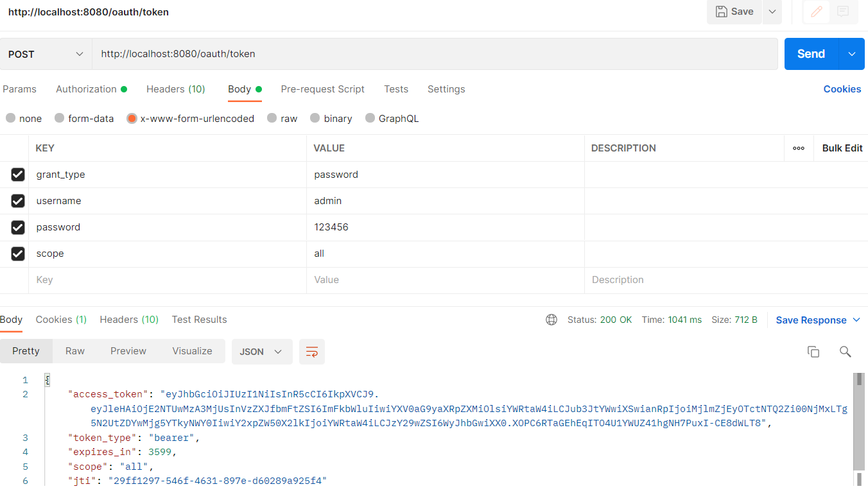Click the request URL input field
This screenshot has width=868, height=491.
point(385,54)
